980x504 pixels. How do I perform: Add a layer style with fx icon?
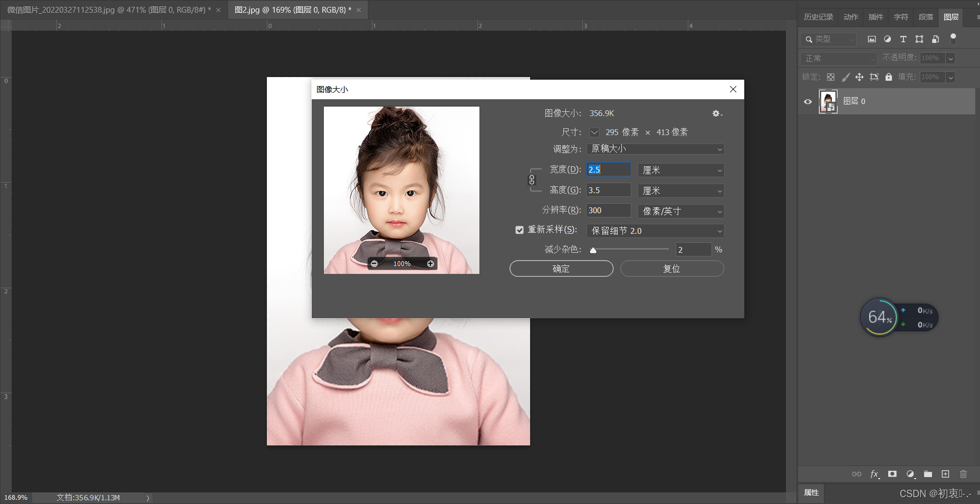click(x=875, y=474)
